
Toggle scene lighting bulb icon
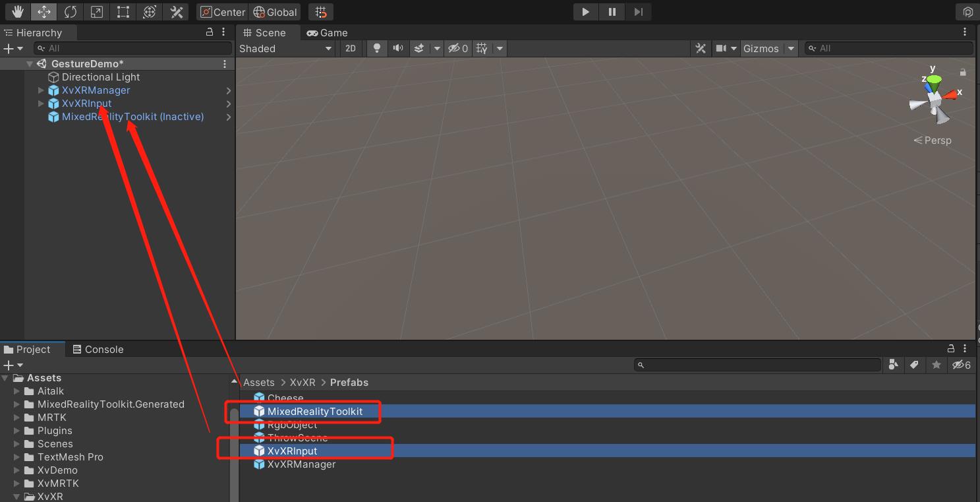click(377, 48)
